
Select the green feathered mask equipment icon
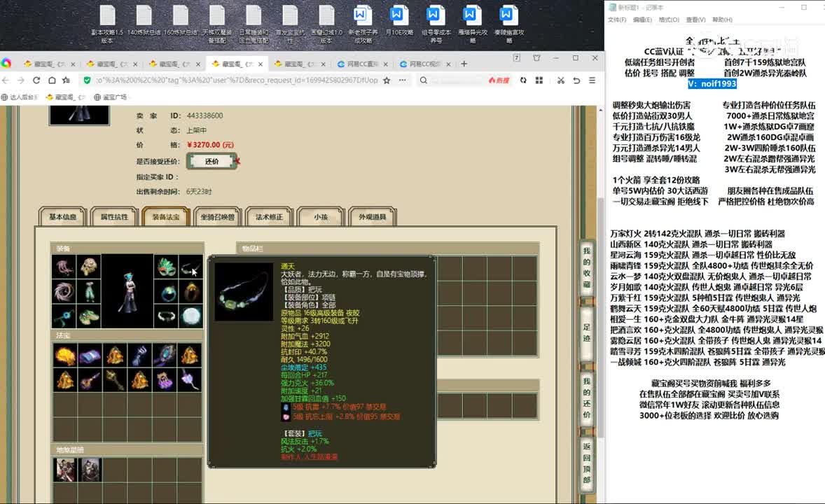pyautogui.click(x=166, y=268)
